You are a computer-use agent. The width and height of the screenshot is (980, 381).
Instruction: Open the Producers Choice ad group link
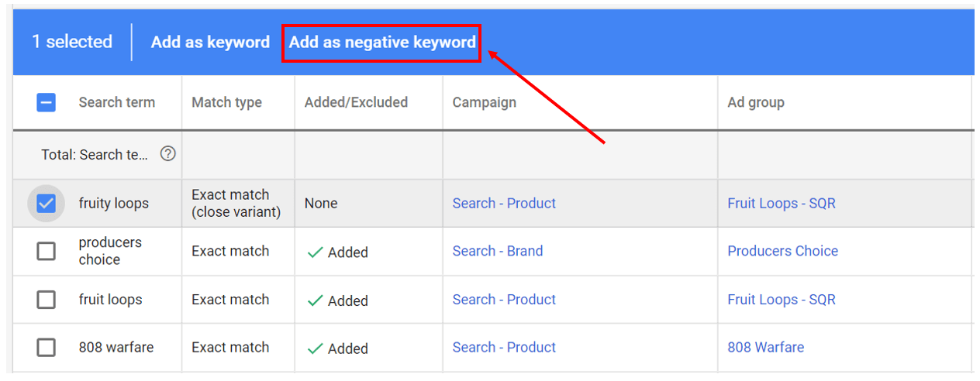coord(782,251)
